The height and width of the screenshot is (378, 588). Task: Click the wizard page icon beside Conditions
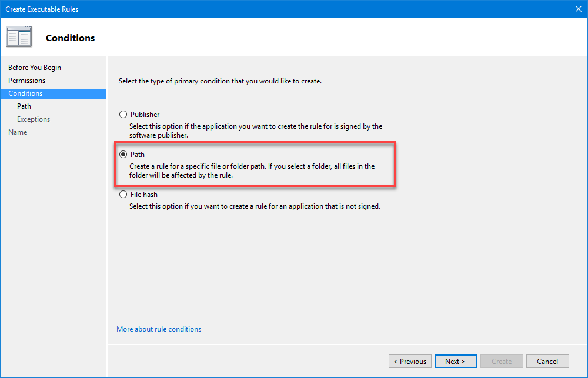(x=19, y=37)
